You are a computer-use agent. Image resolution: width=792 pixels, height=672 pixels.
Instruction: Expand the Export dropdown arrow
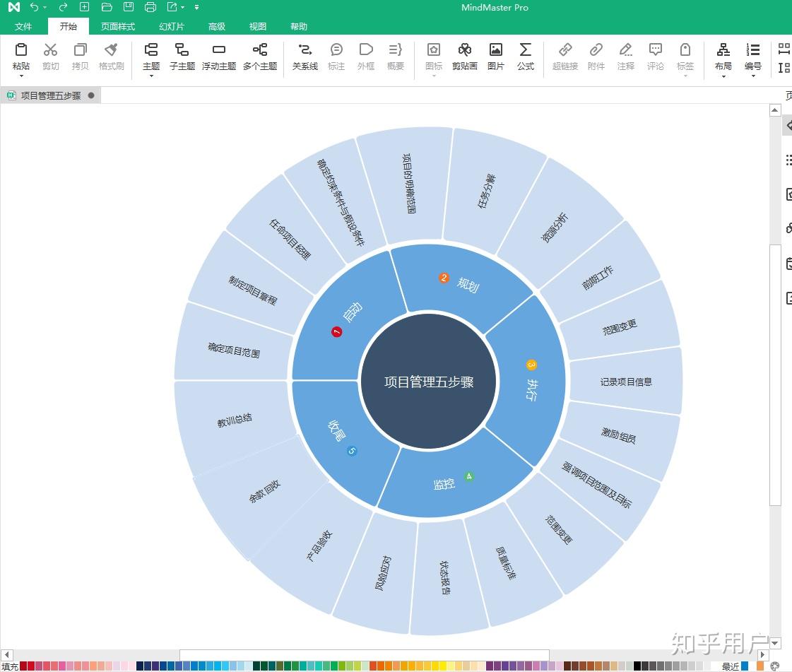pyautogui.click(x=182, y=8)
